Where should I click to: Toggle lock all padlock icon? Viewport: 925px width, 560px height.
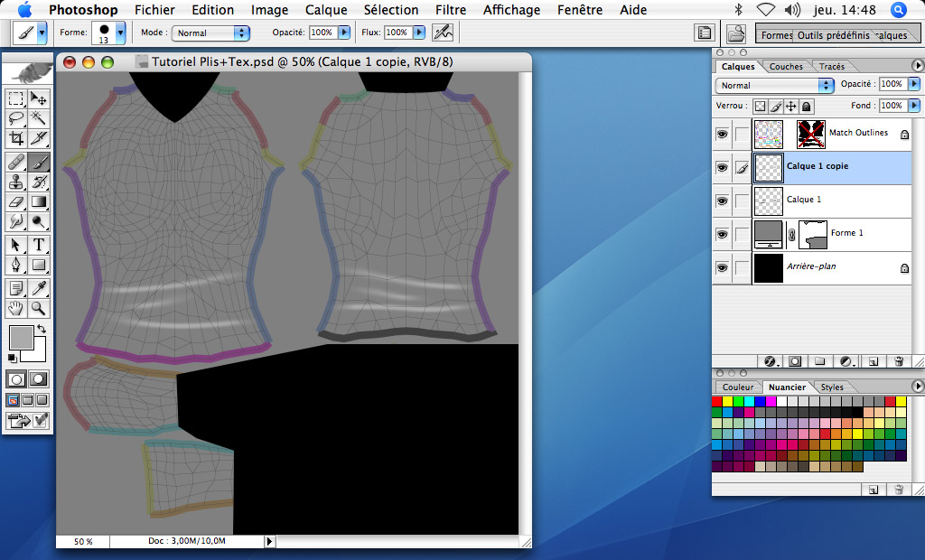click(807, 107)
